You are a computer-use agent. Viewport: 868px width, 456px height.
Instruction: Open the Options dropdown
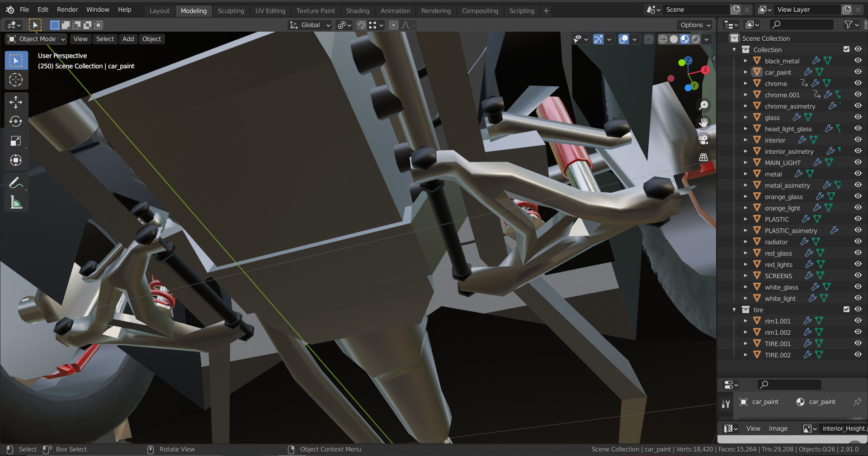pos(695,25)
